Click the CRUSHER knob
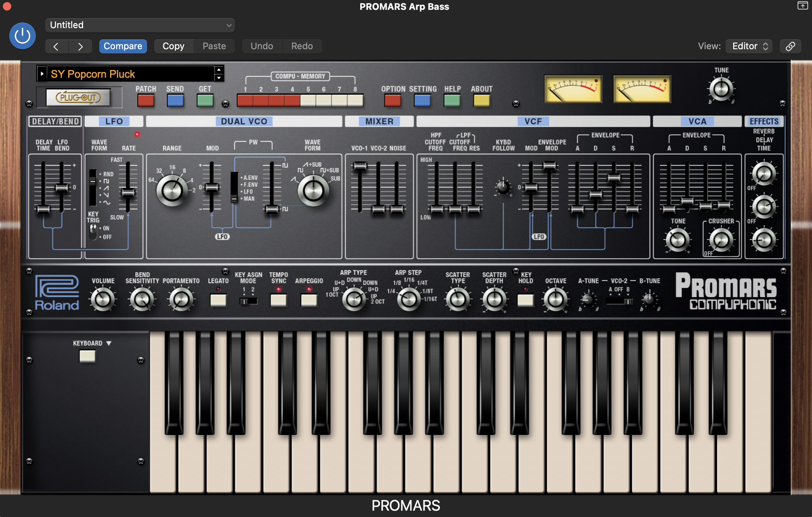The height and width of the screenshot is (517, 812). (721, 240)
